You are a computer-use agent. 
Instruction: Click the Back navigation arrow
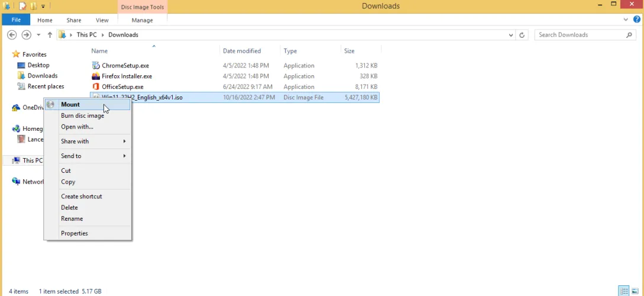[x=12, y=35]
